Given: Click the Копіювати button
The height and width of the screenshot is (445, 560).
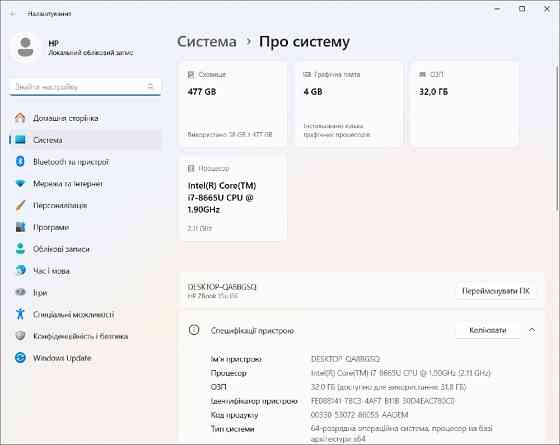Looking at the screenshot, I should click(x=488, y=330).
